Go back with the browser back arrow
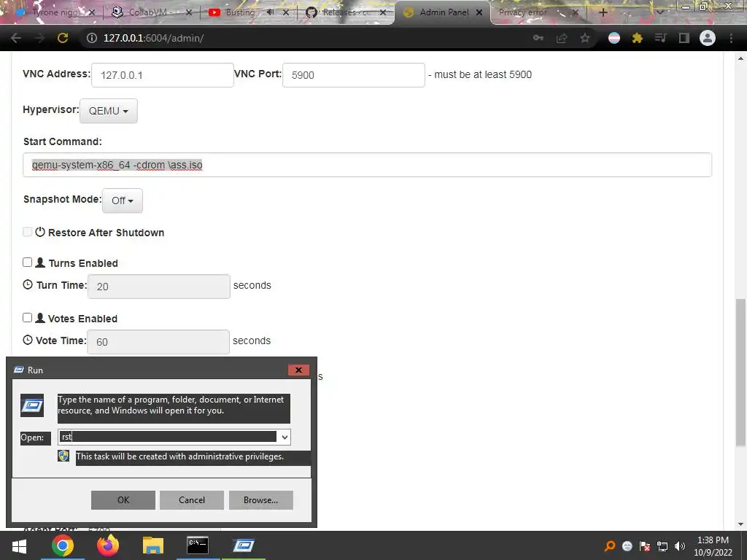747x560 pixels. 16,38
